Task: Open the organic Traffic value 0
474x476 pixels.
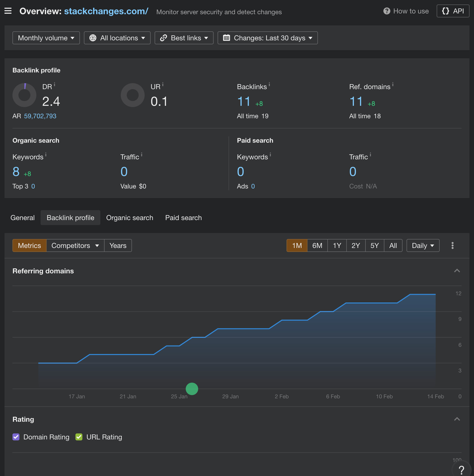Action: click(x=124, y=172)
